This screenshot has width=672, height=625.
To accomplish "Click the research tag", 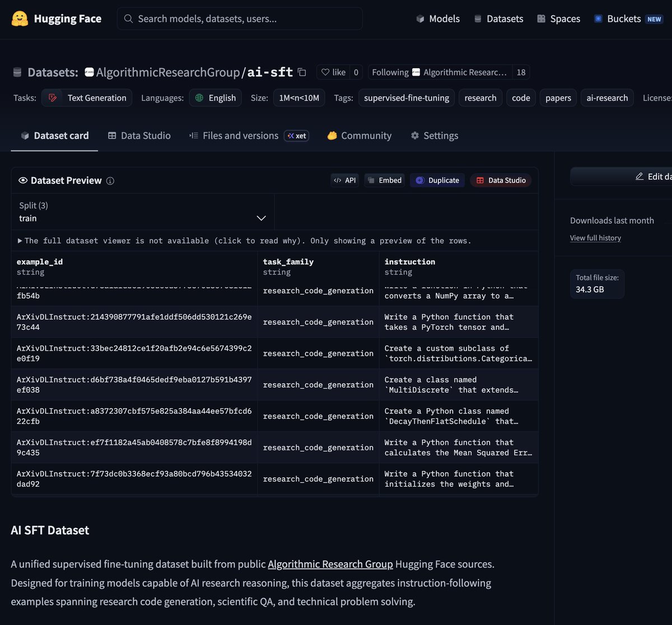I will (x=480, y=97).
